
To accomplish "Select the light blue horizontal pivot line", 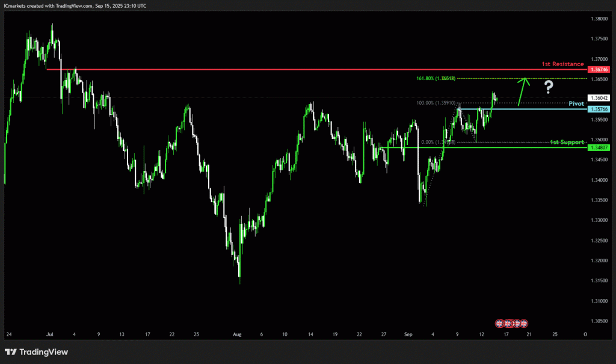I will tap(523, 109).
